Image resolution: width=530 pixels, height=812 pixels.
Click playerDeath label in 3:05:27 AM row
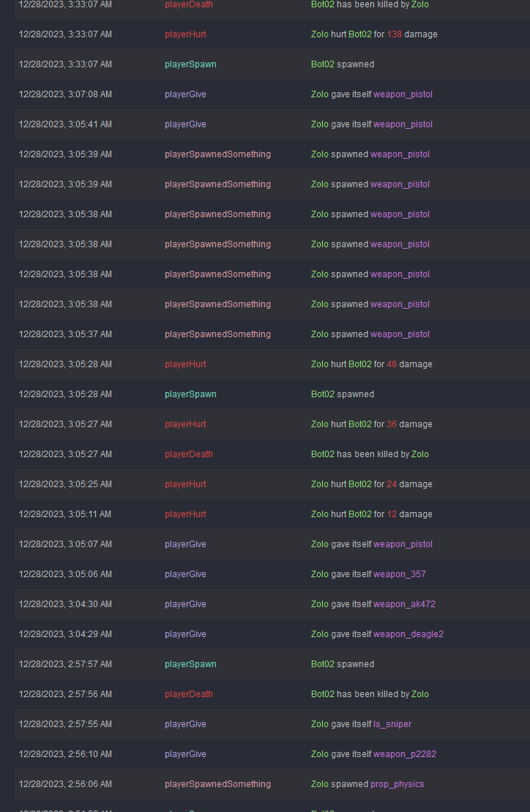[189, 454]
